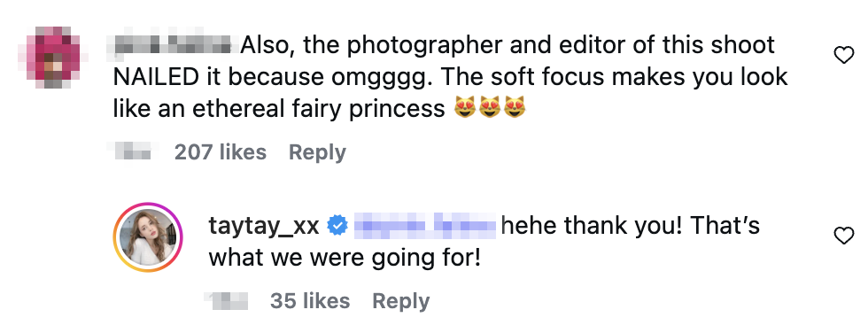
Task: View taytay_xx's story from avatar ring
Action: point(149,237)
